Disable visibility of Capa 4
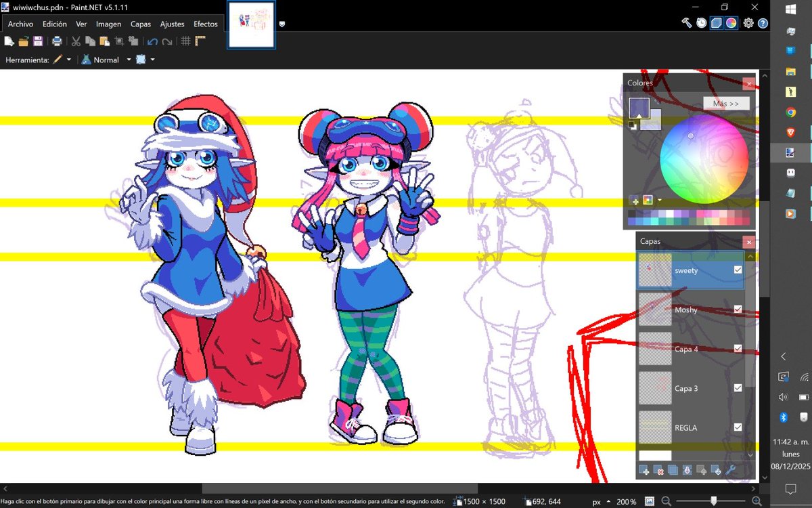Image resolution: width=812 pixels, height=508 pixels. click(737, 349)
